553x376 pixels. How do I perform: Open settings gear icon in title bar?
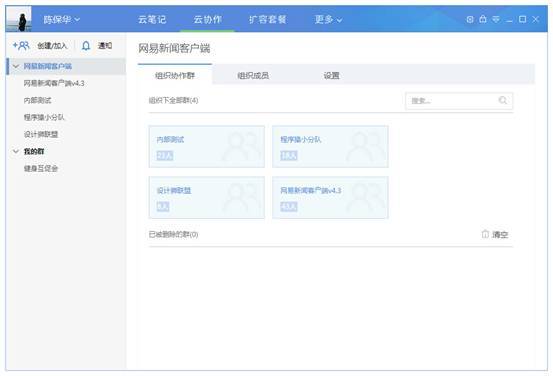tap(470, 19)
